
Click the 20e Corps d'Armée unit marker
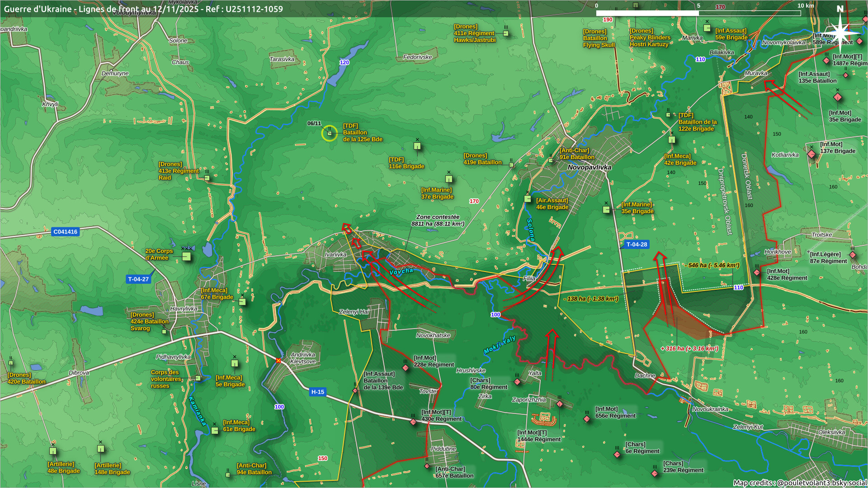pyautogui.click(x=186, y=257)
